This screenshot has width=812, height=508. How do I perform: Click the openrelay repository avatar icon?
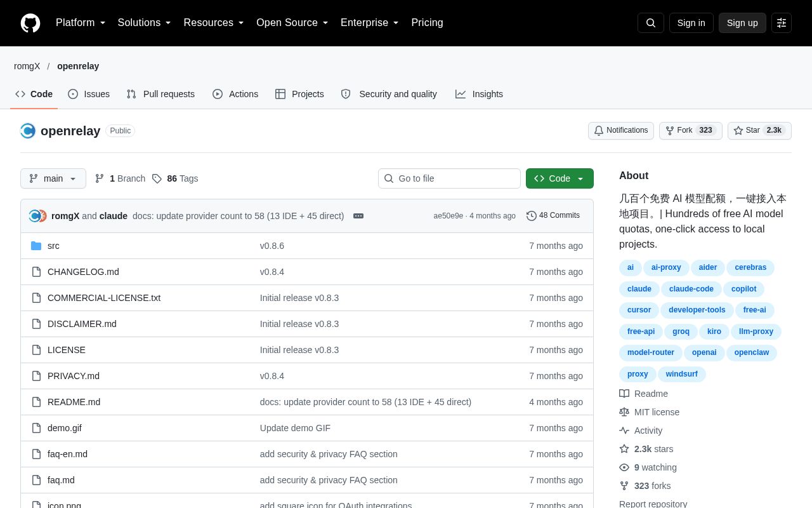click(x=28, y=131)
